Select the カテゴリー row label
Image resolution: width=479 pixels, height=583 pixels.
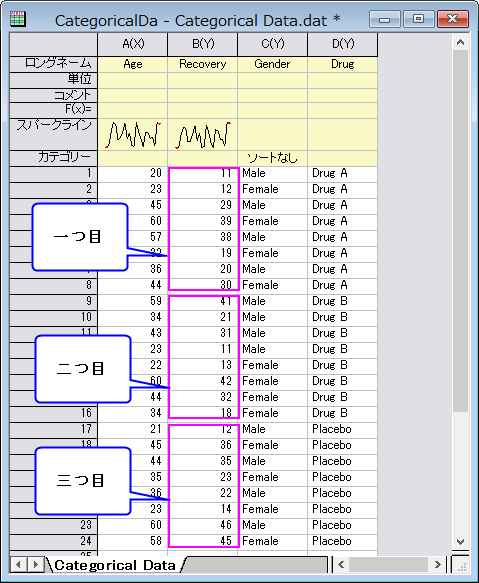point(54,158)
